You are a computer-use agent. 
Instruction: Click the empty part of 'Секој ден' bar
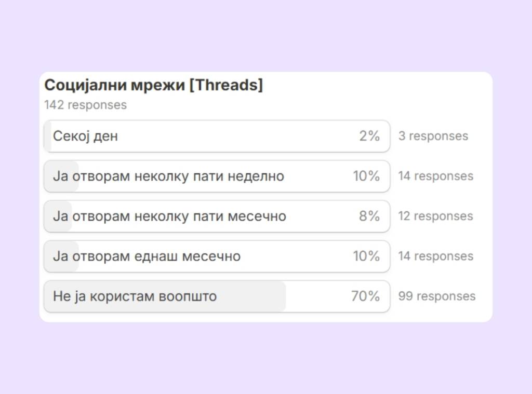pyautogui.click(x=234, y=136)
